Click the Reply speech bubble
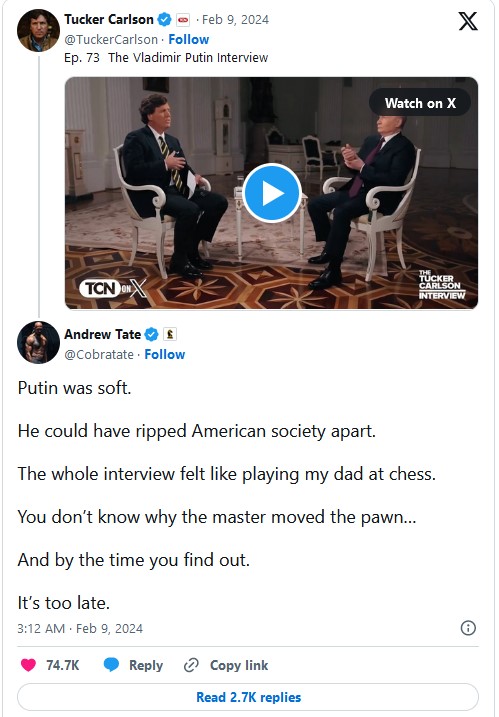This screenshot has width=499, height=717. [111, 665]
